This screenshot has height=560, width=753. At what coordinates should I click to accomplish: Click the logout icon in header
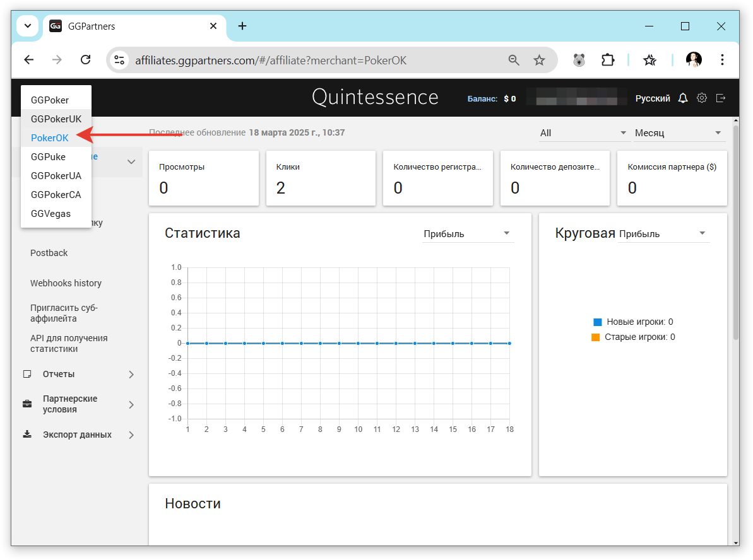click(720, 98)
